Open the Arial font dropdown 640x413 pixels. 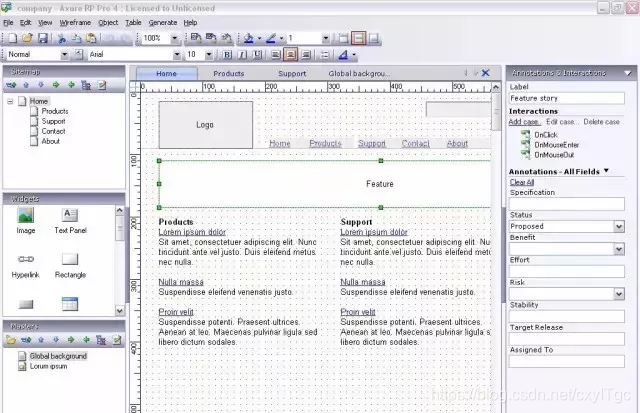177,54
